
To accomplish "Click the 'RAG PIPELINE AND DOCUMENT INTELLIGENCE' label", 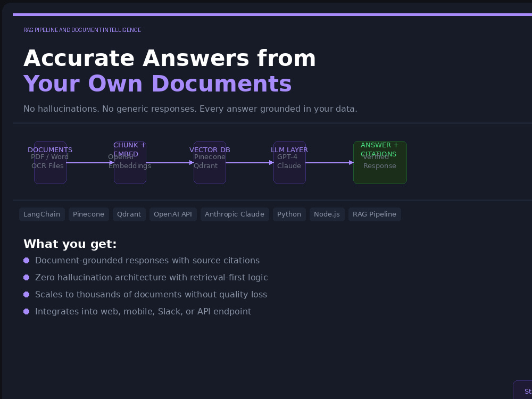I will click(x=82, y=30).
